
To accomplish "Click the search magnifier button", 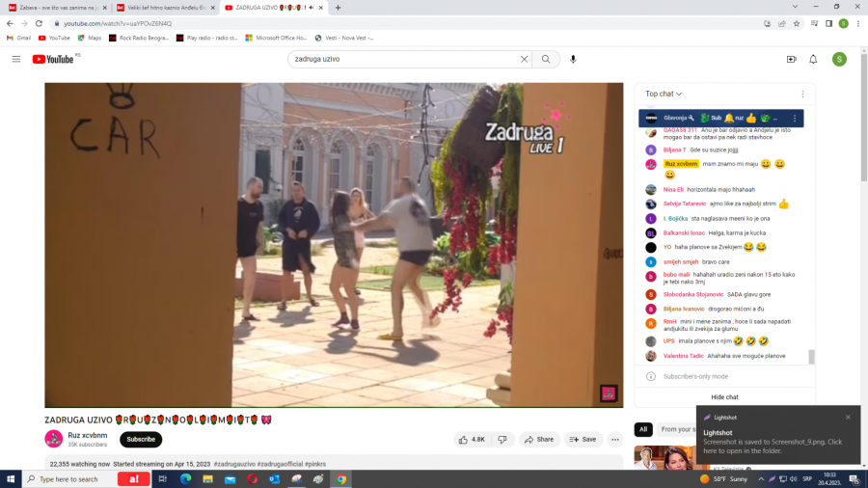I will pos(545,59).
